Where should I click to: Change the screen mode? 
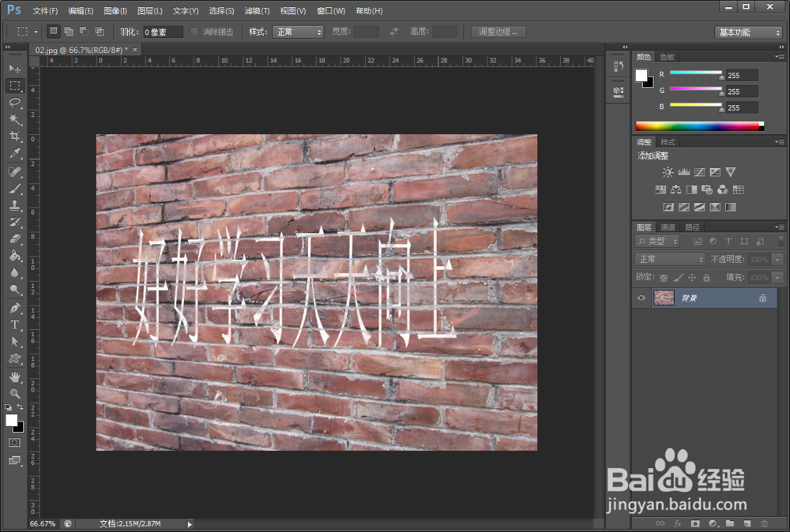tap(14, 460)
